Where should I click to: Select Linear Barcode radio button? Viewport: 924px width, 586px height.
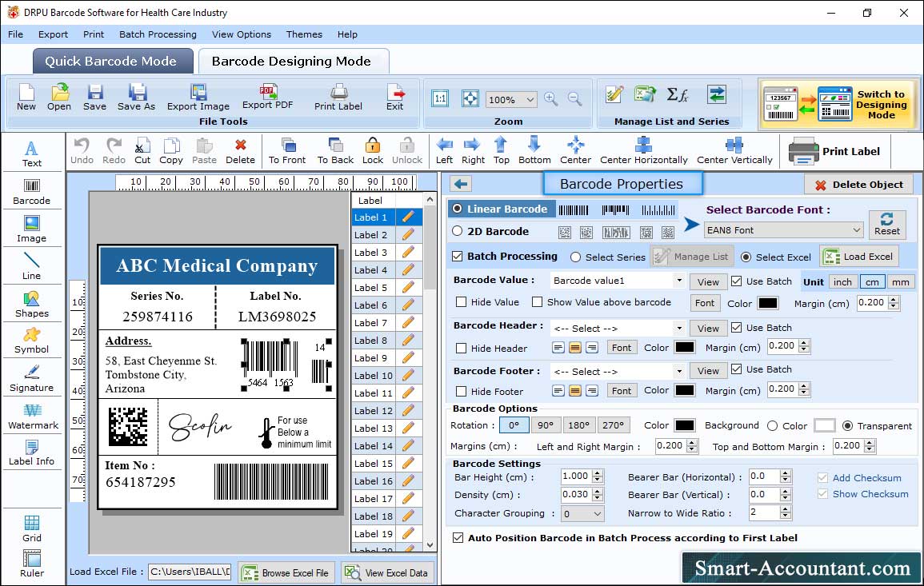click(x=458, y=209)
